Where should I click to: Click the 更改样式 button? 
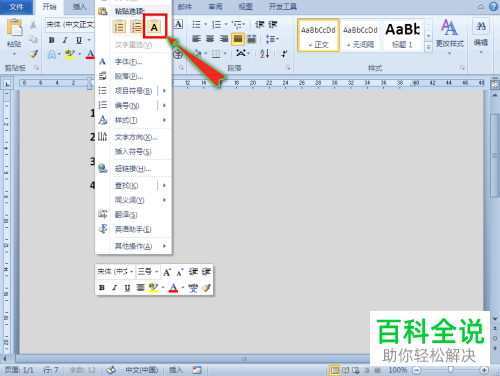(450, 36)
